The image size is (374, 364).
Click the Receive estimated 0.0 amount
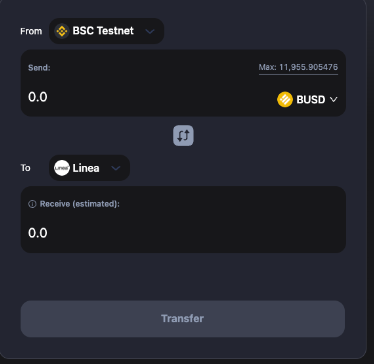click(38, 233)
